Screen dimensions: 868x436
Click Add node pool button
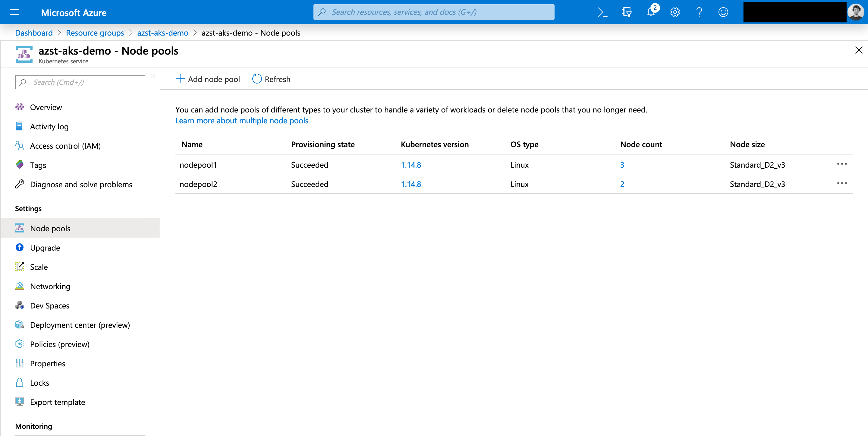coord(208,79)
